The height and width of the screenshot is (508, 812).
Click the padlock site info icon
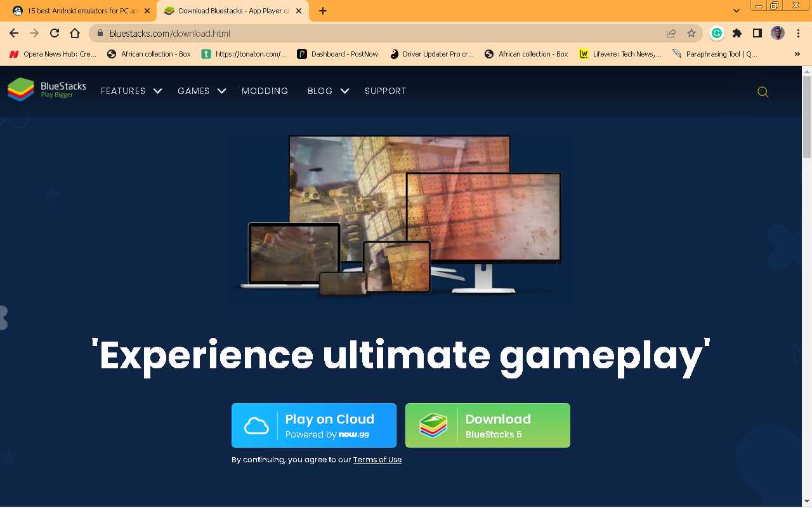pyautogui.click(x=100, y=33)
